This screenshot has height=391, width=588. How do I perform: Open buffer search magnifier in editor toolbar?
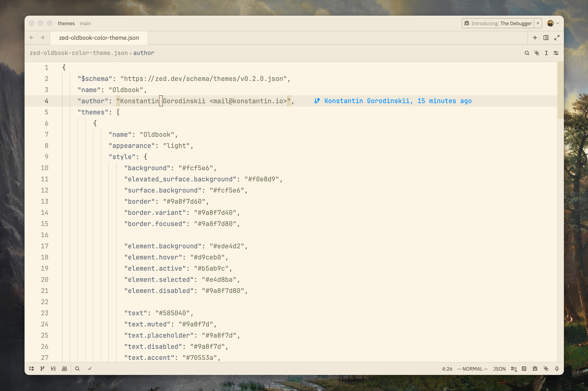527,53
